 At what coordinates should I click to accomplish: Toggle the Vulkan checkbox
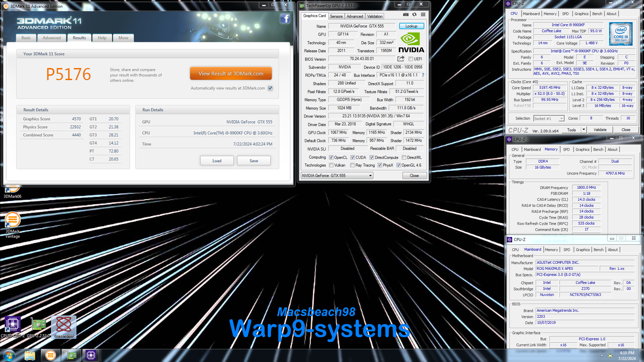tap(331, 165)
